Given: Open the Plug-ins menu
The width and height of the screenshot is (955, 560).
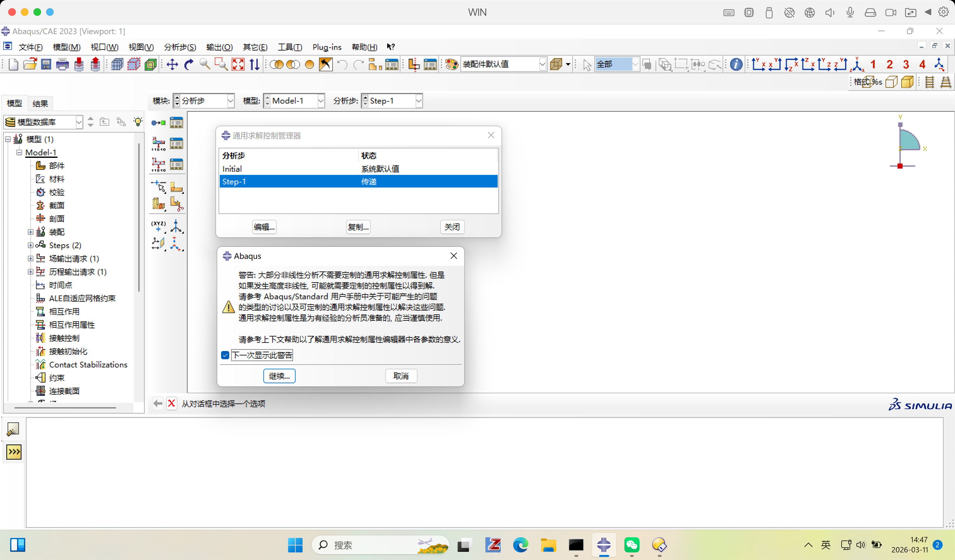Looking at the screenshot, I should [x=327, y=47].
